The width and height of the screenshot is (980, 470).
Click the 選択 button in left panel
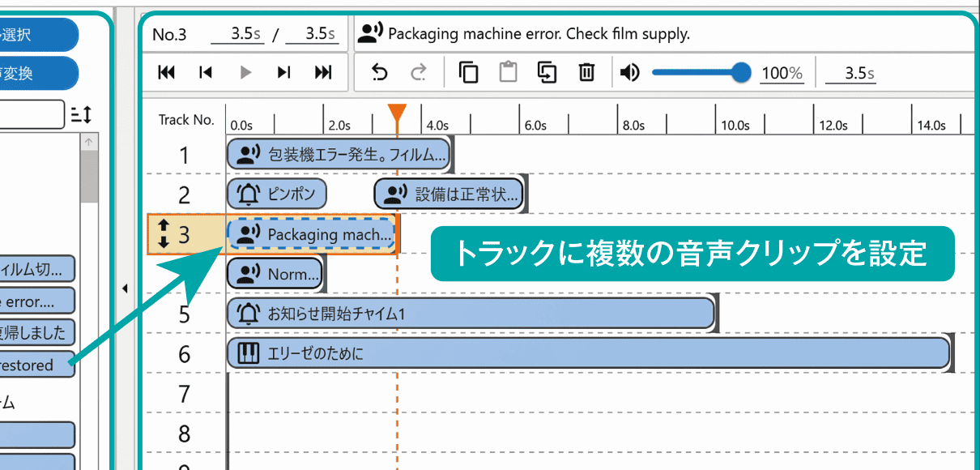click(x=39, y=35)
